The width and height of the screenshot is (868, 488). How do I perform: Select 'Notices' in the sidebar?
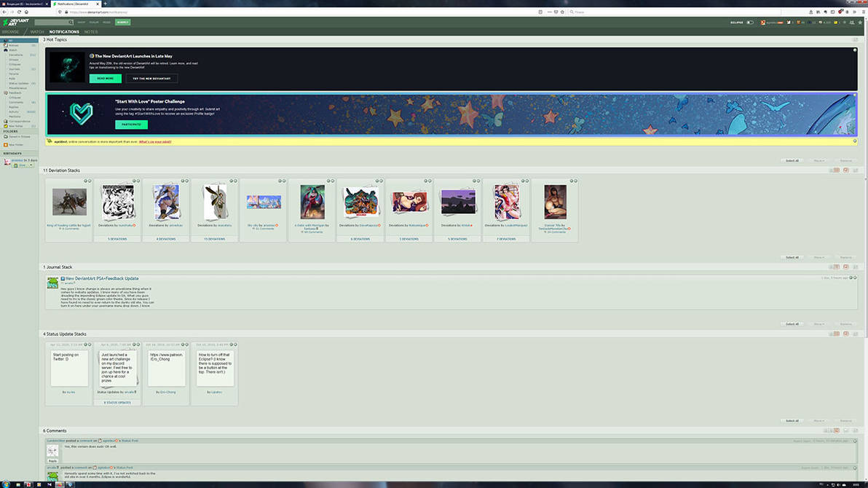(13, 45)
